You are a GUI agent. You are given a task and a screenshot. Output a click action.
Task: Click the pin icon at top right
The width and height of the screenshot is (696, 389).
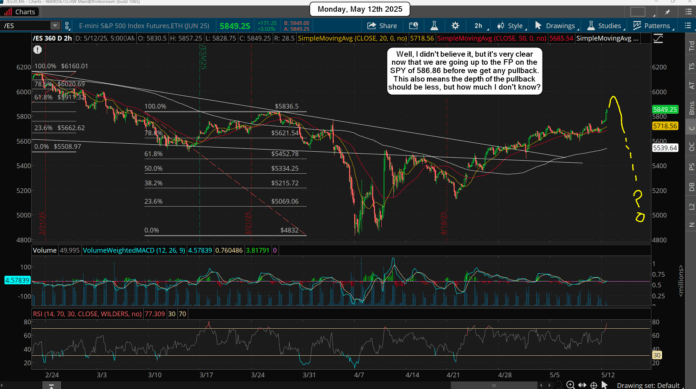[667, 12]
